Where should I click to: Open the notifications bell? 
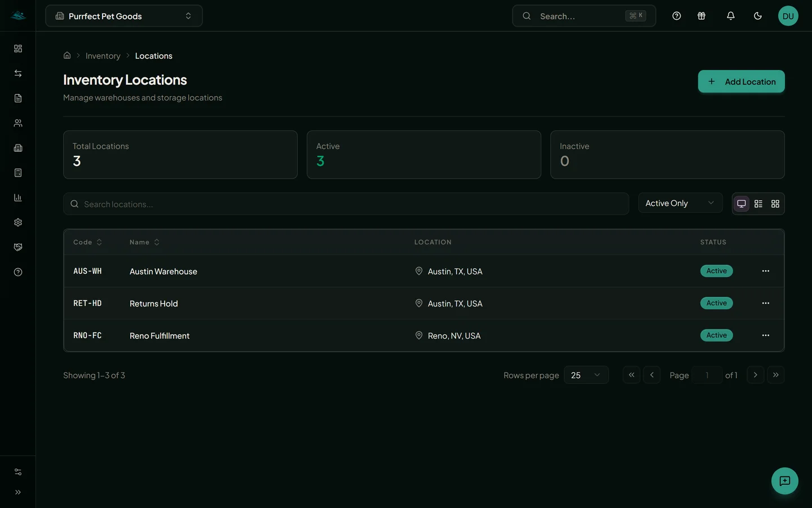point(731,16)
